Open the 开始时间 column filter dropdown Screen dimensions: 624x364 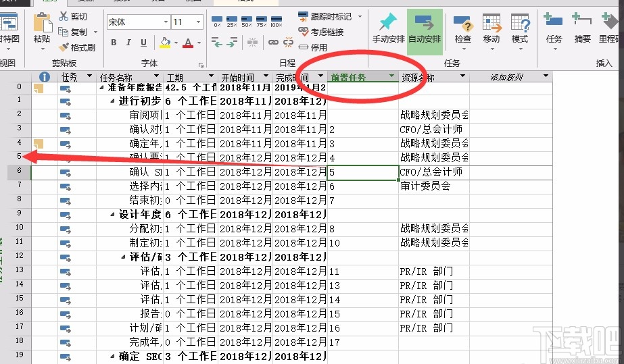click(266, 76)
